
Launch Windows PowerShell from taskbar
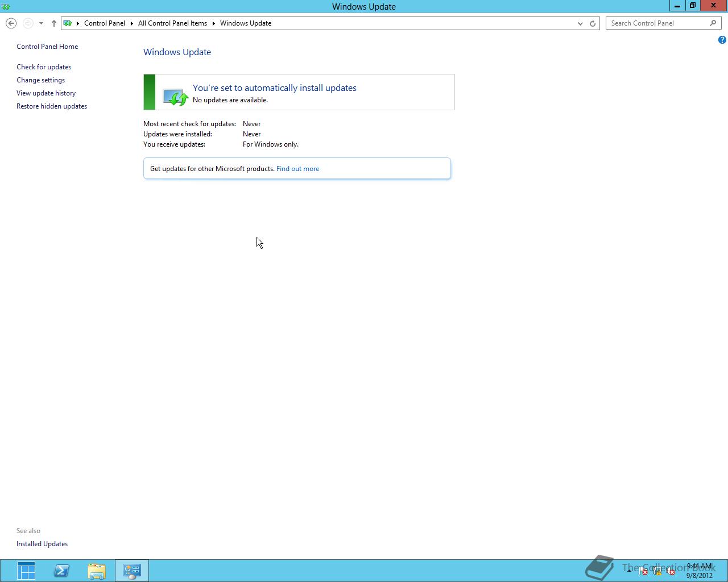(x=61, y=571)
